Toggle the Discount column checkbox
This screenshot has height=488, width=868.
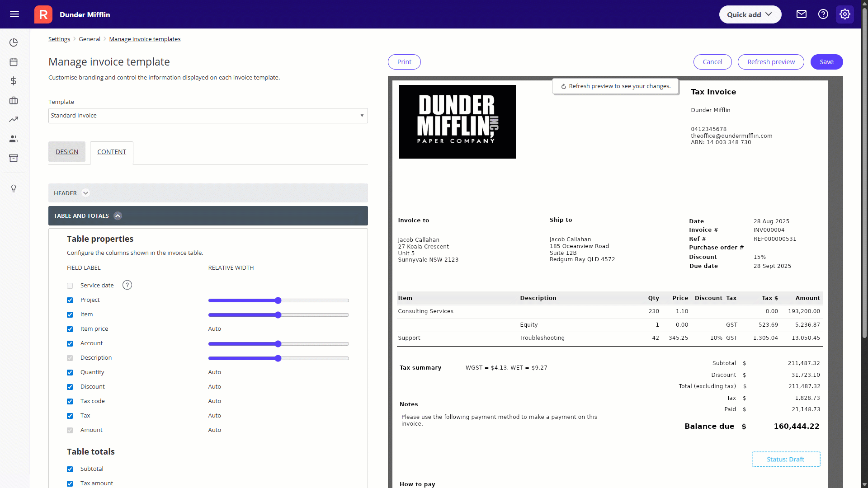70,387
